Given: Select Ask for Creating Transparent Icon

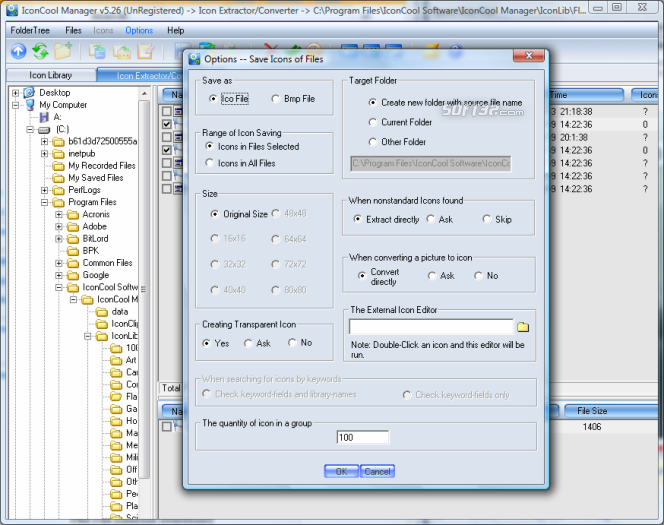Looking at the screenshot, I should [x=248, y=343].
